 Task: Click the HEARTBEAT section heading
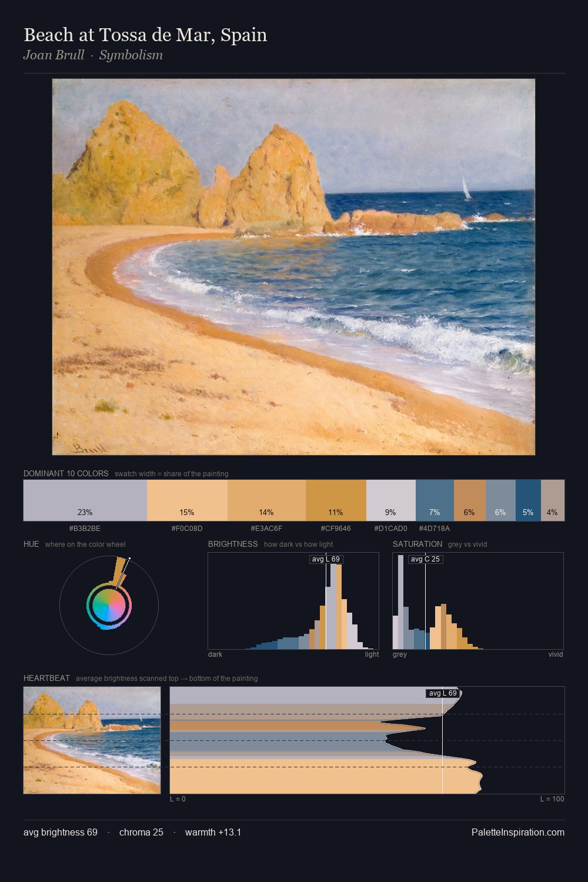tap(46, 678)
